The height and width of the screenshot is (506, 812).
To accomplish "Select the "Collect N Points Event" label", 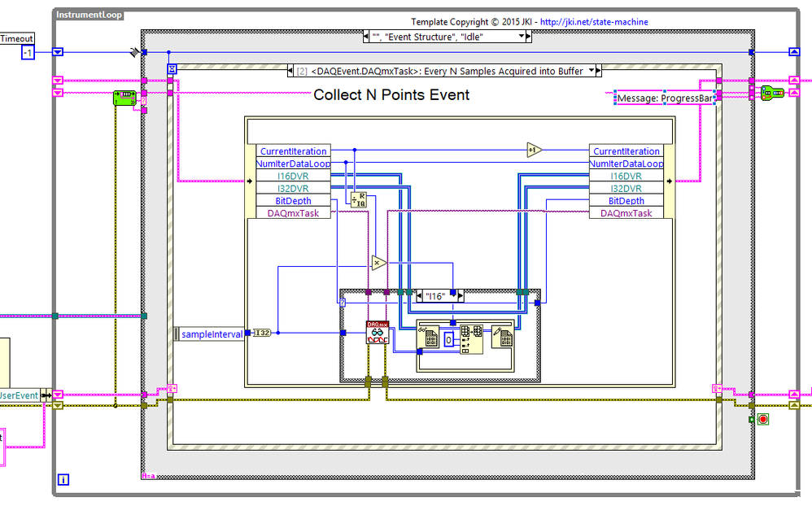I will 391,95.
